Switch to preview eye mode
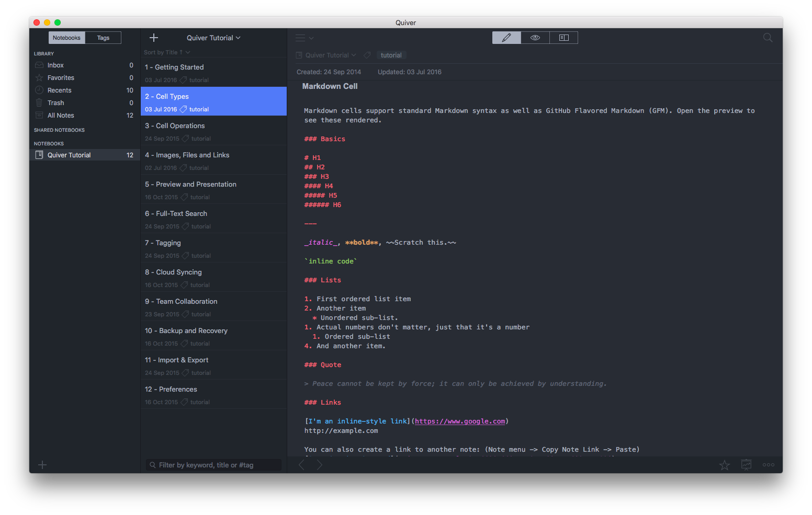 [x=535, y=38]
